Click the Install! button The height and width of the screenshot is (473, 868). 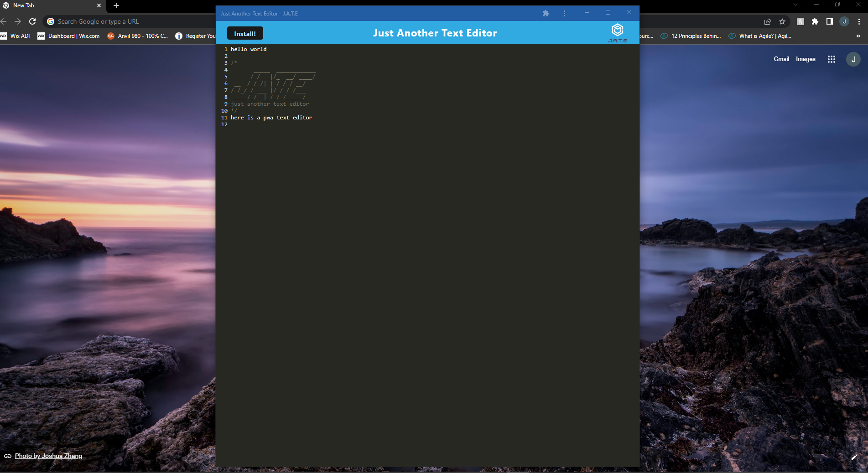(x=244, y=33)
